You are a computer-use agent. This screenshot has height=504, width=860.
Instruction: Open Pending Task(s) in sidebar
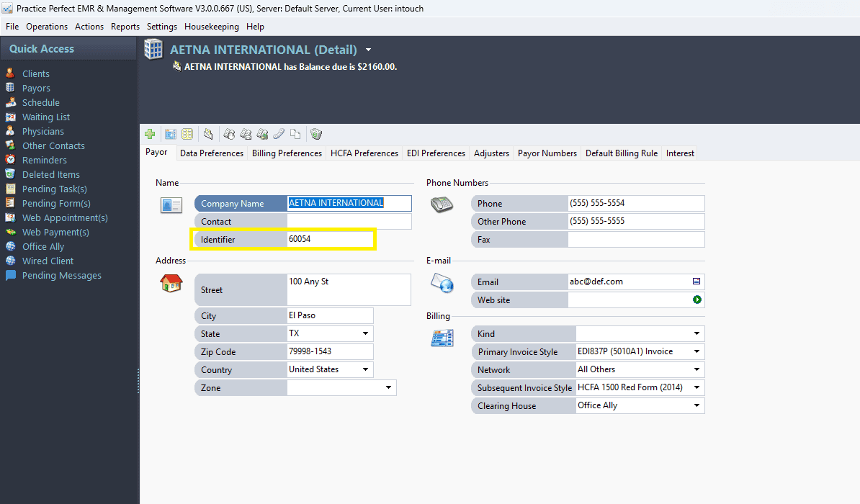(x=54, y=189)
